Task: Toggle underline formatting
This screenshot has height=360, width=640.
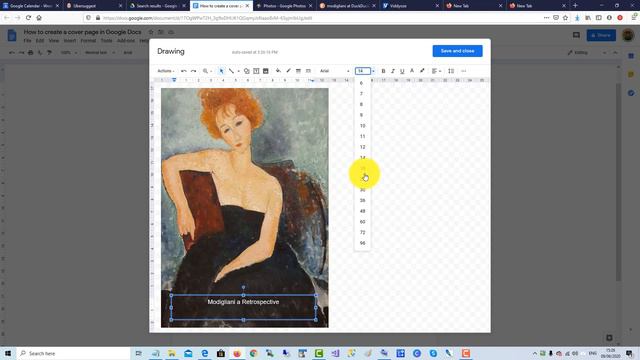Action: [402, 71]
